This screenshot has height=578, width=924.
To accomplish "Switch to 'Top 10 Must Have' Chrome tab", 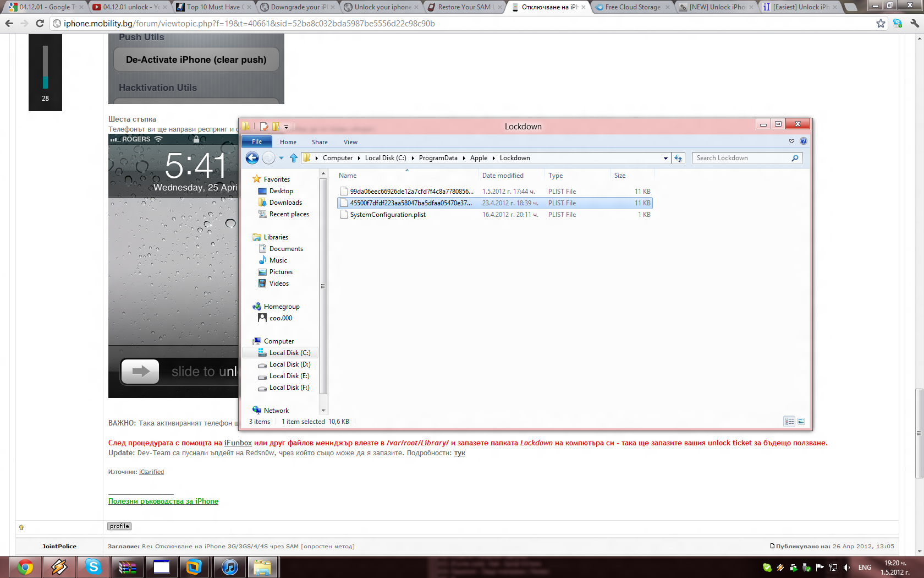I will coord(213,7).
